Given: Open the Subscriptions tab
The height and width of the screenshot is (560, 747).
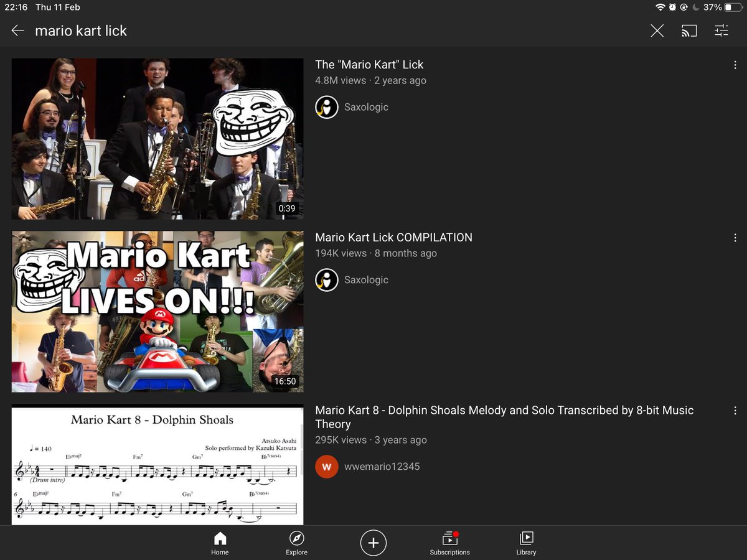Looking at the screenshot, I should click(x=449, y=543).
